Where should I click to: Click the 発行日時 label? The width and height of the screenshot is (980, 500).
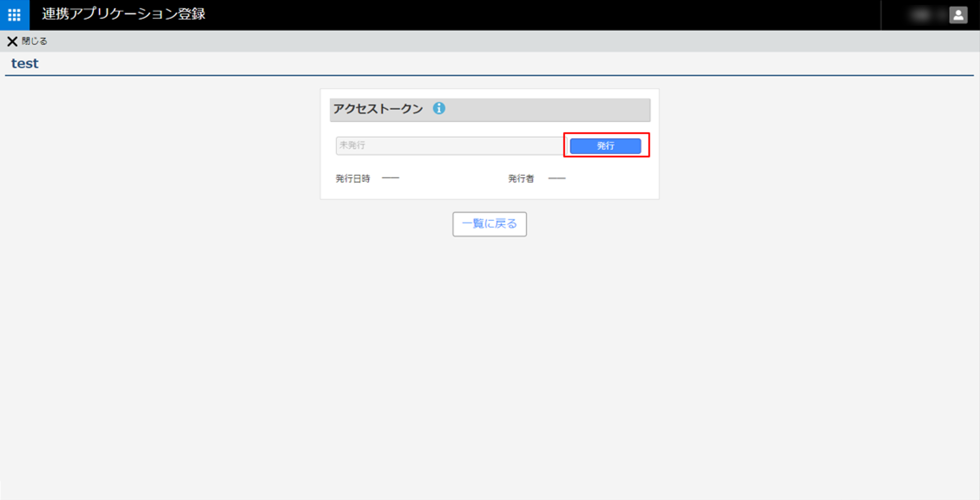pos(353,178)
